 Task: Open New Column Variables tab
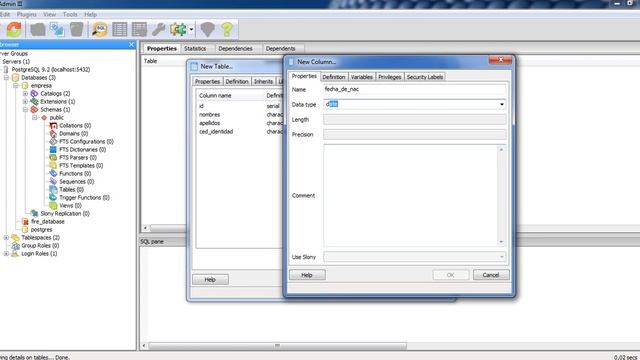click(x=362, y=77)
